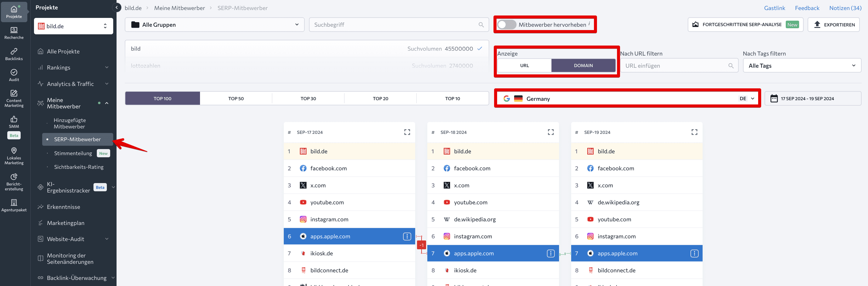Switch to TOP 10 tab
Viewport: 868px width, 286px height.
click(453, 98)
